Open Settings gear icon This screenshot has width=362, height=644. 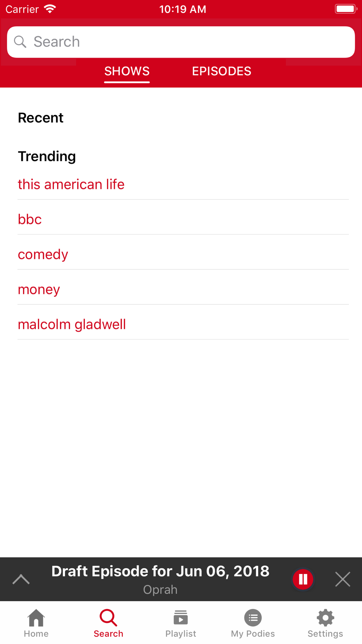tap(325, 618)
